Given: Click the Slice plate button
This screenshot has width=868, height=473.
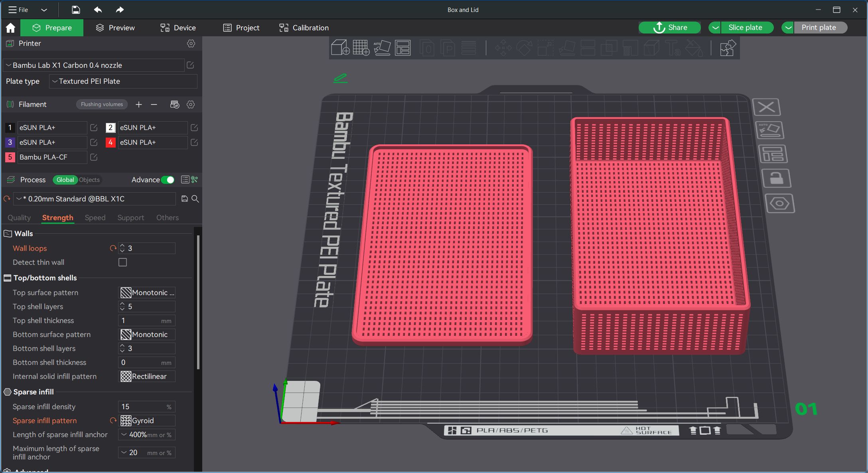Looking at the screenshot, I should (x=745, y=28).
